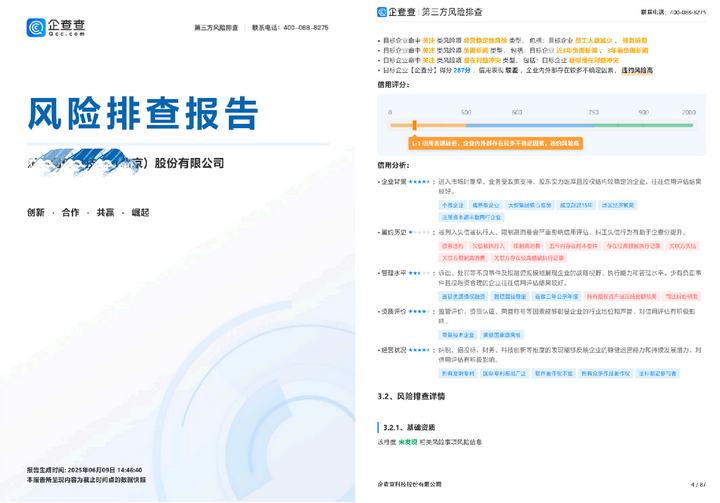The image size is (720, 503).
Task: Select the 违约风险高 underlined text
Action: 636,71
